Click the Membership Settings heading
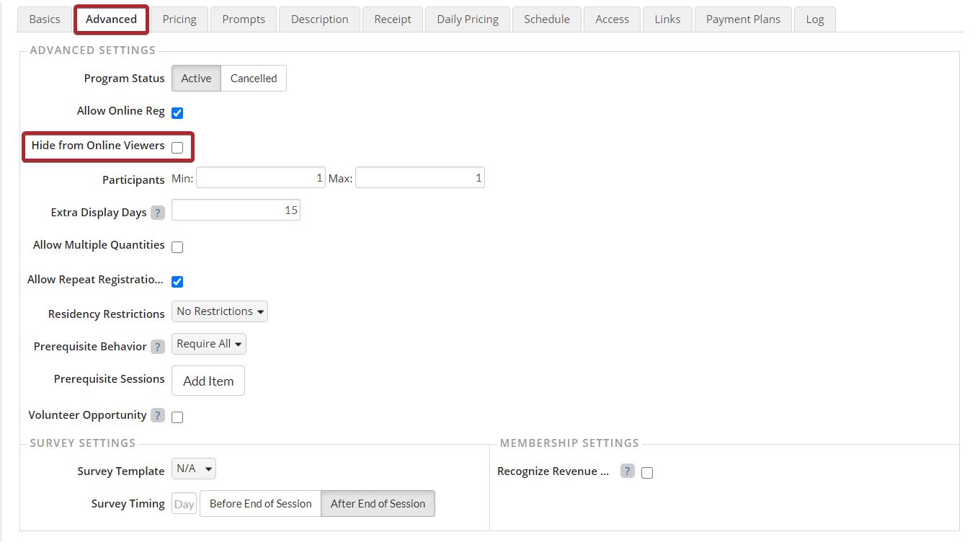Screen dimensions: 980x550 click(x=569, y=443)
